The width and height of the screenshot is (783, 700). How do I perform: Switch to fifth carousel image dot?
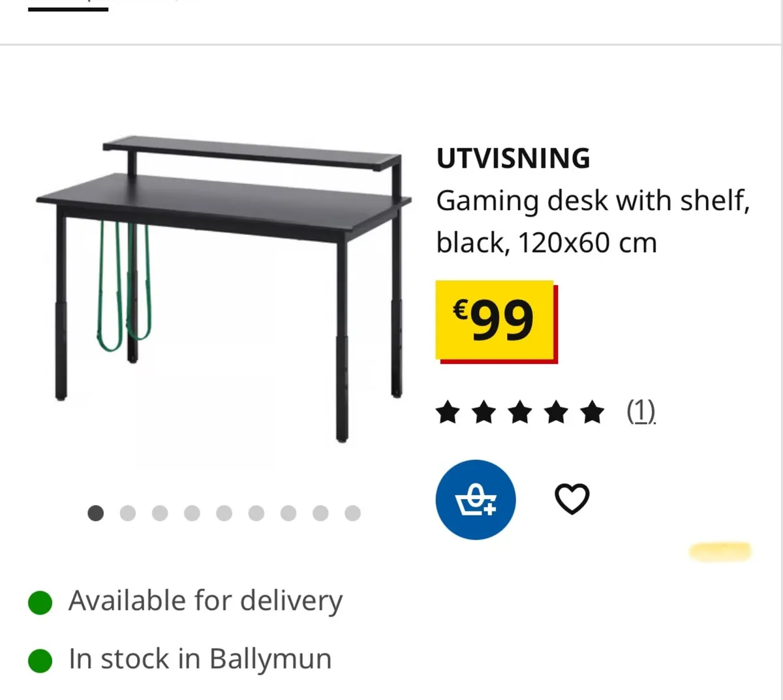(x=224, y=513)
